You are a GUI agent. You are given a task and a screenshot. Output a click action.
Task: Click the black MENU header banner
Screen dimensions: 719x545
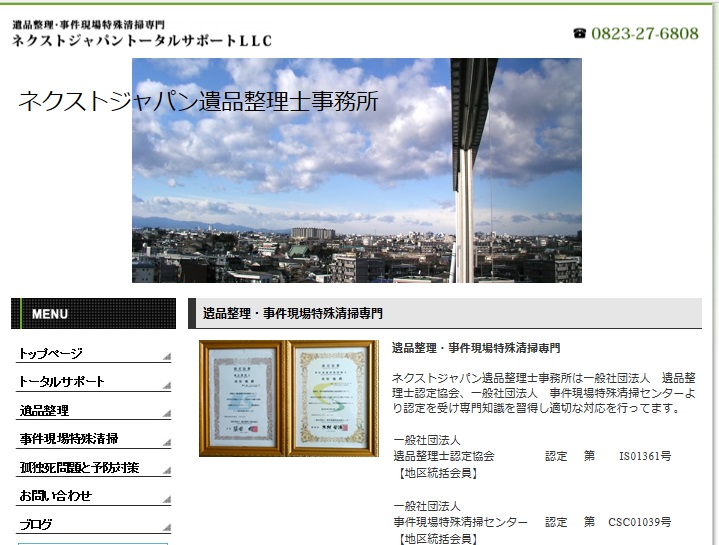[x=93, y=314]
